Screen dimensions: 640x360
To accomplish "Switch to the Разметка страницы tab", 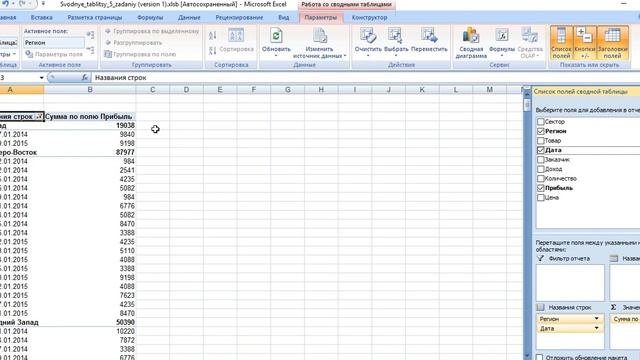I will point(95,18).
